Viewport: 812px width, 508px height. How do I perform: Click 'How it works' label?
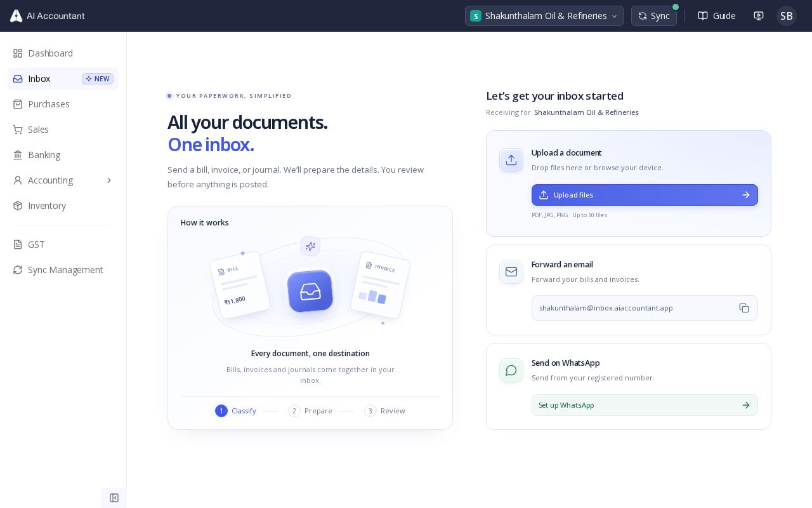tap(204, 223)
